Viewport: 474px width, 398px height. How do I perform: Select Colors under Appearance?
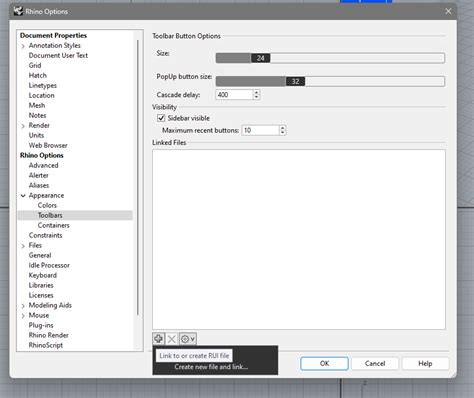[x=47, y=205]
